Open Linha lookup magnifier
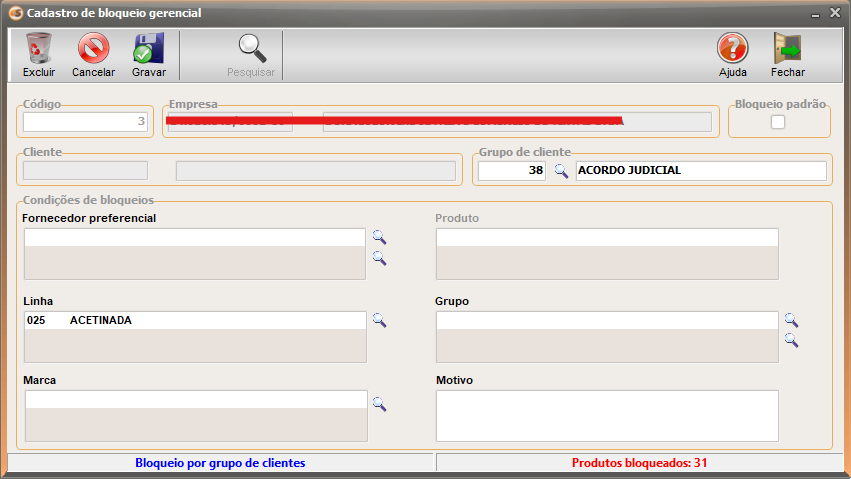Image resolution: width=851 pixels, height=479 pixels. (x=379, y=320)
